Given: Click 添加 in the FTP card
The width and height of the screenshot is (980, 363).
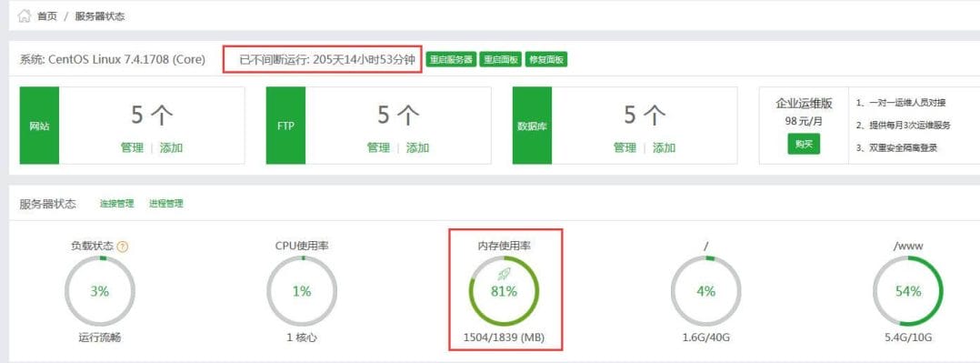Looking at the screenshot, I should point(417,148).
